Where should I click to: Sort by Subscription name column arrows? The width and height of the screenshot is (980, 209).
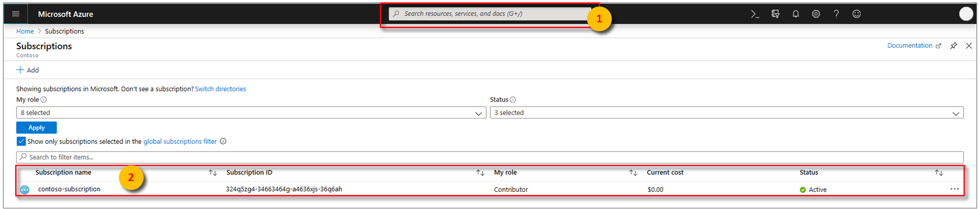point(213,173)
